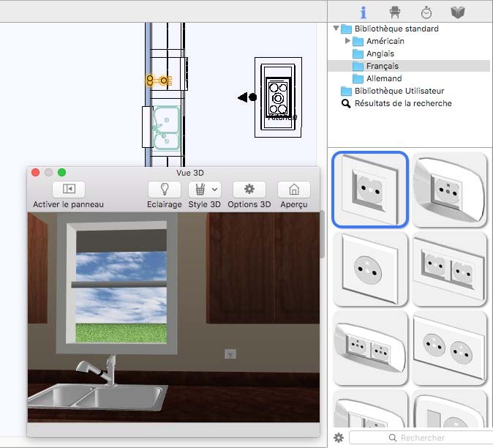
Task: Open the Options 3D gear settings
Action: point(249,189)
